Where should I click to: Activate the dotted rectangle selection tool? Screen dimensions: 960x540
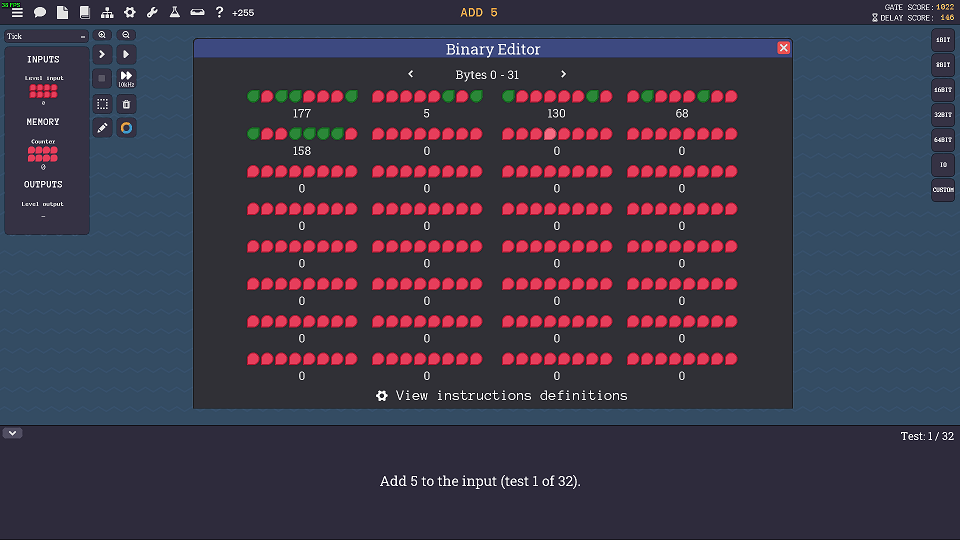point(102,104)
